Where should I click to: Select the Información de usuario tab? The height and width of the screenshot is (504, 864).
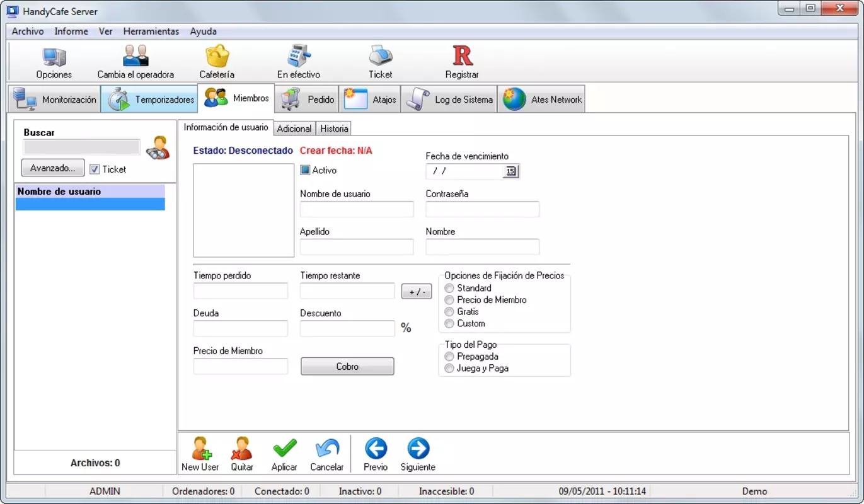(x=226, y=127)
